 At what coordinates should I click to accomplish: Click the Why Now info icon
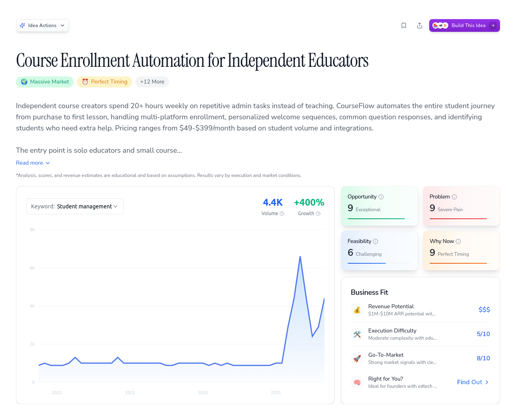(x=458, y=241)
